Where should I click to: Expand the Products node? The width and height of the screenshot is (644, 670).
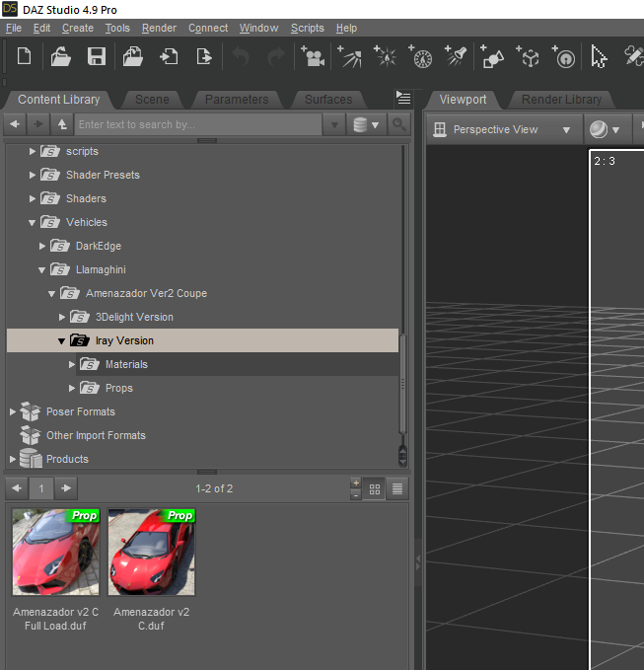[13, 459]
